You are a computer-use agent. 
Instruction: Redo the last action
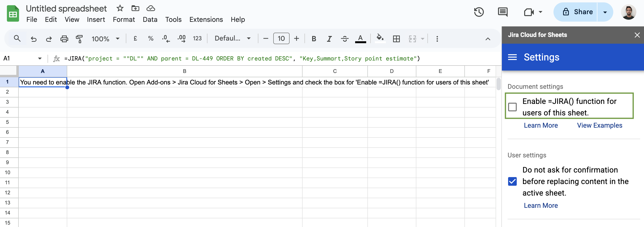tap(49, 39)
